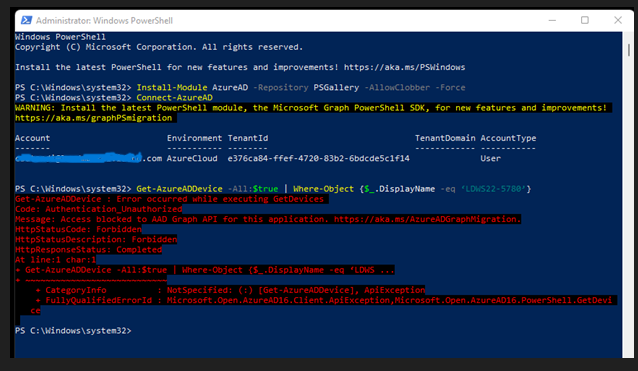Screen dimensions: 638x371
Task: Click the 'TenantDomain' column header
Action: click(x=445, y=138)
